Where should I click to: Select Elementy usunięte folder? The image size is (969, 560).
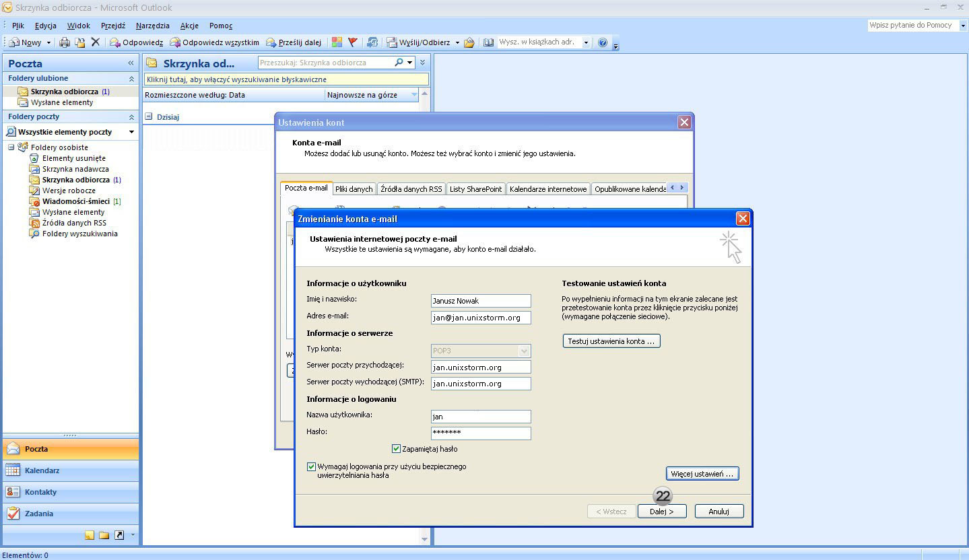[x=74, y=158]
